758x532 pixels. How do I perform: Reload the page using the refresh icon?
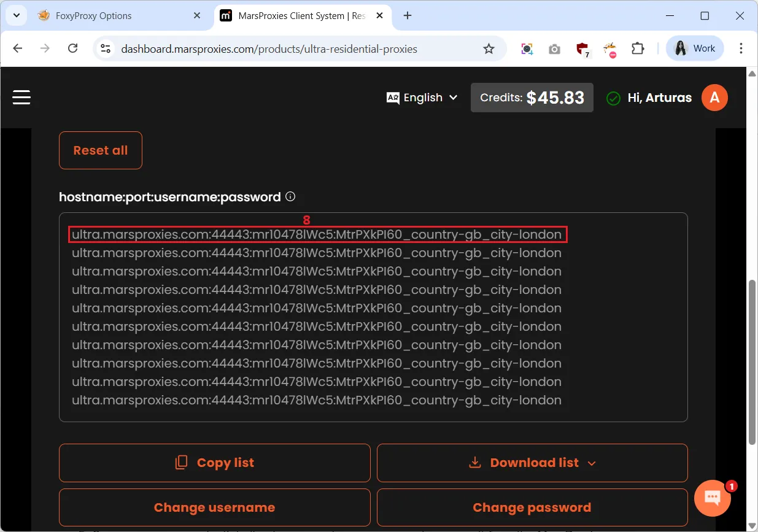tap(72, 48)
